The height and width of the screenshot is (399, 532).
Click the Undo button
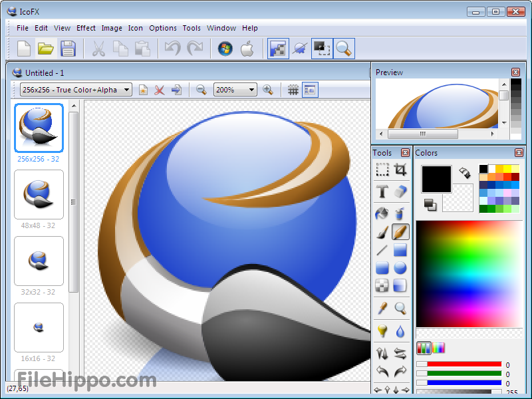[172, 48]
